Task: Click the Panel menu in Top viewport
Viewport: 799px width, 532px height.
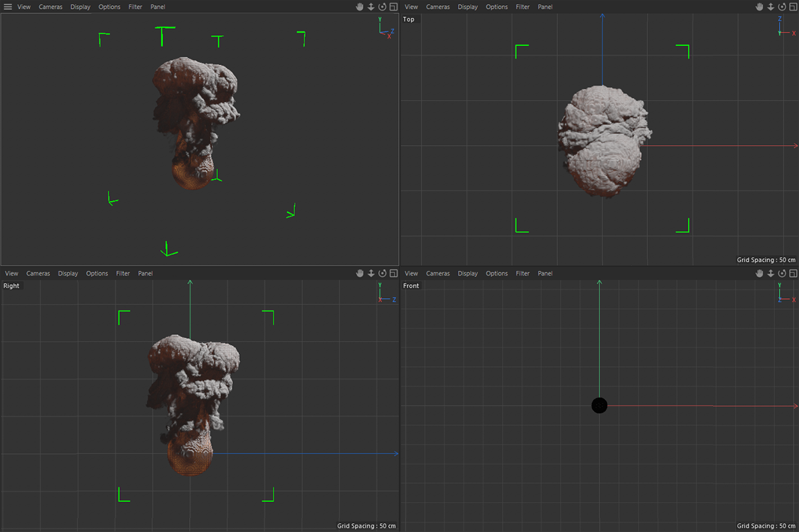Action: coord(545,7)
